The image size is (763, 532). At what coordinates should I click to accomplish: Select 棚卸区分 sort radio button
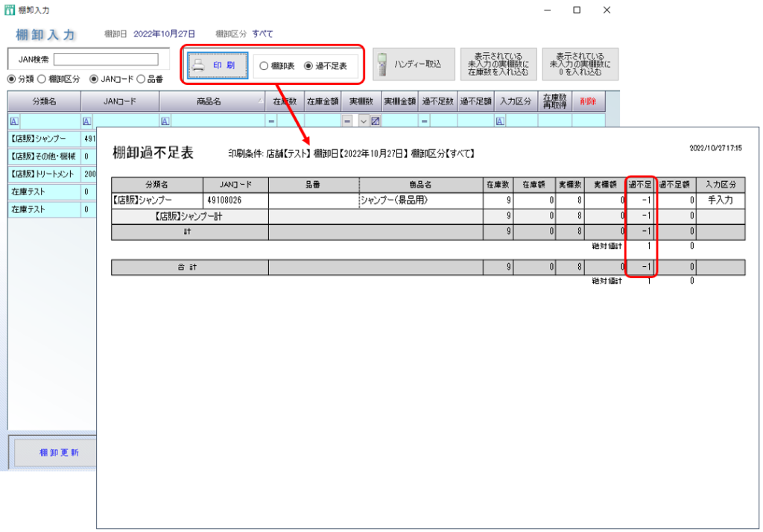(x=42, y=79)
